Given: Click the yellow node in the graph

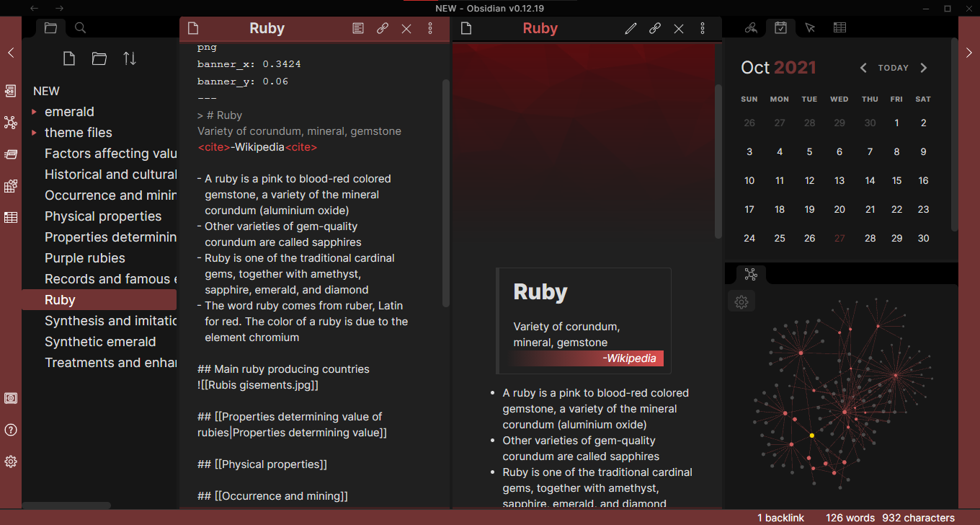Looking at the screenshot, I should 812,436.
